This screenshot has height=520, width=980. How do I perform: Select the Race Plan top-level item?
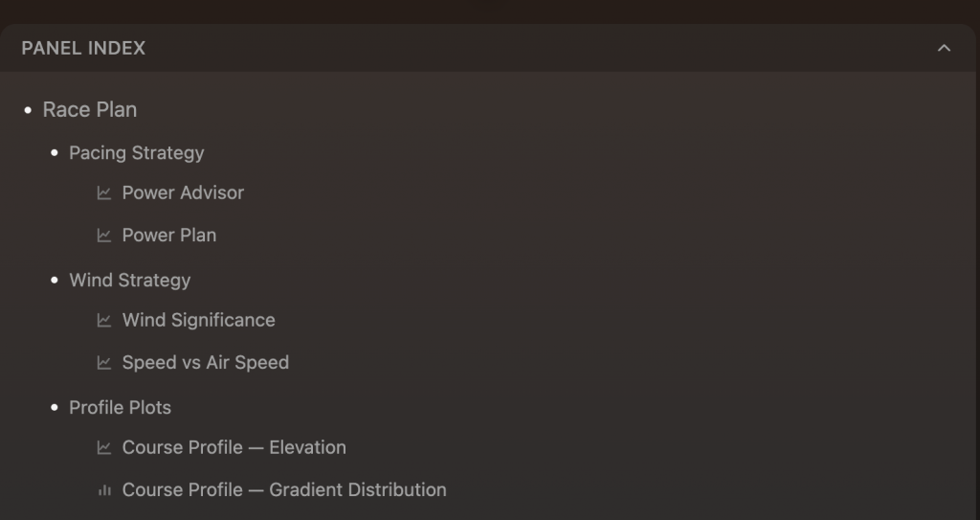tap(90, 109)
